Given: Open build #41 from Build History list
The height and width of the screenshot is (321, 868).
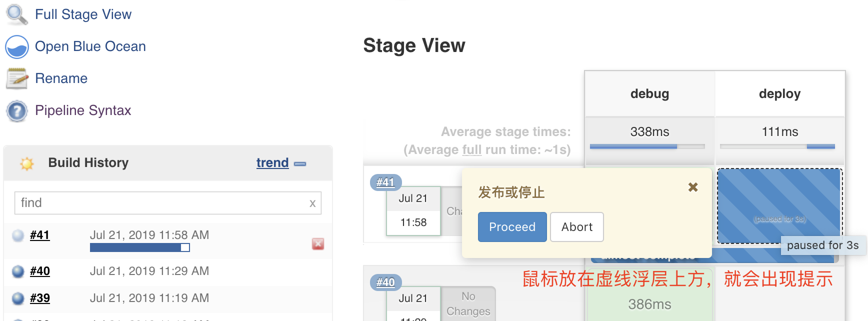Looking at the screenshot, I should (x=39, y=235).
